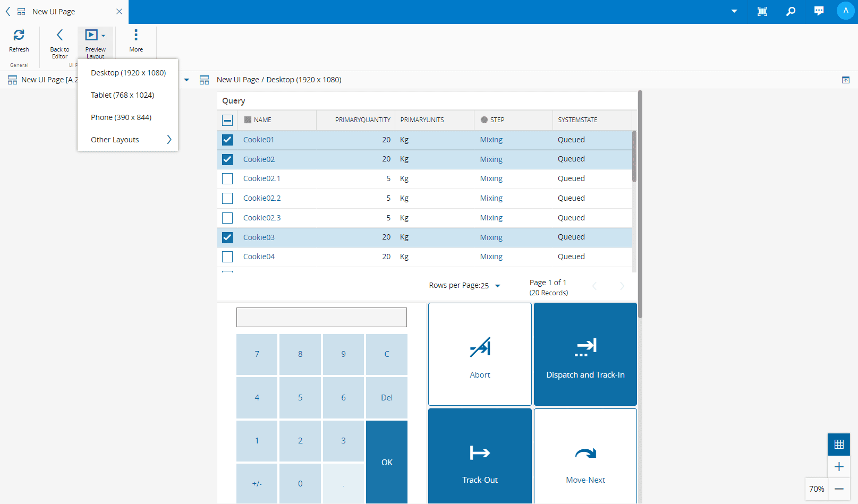Click the numeric keypad input field
Viewport: 858px width, 504px height.
pos(321,318)
